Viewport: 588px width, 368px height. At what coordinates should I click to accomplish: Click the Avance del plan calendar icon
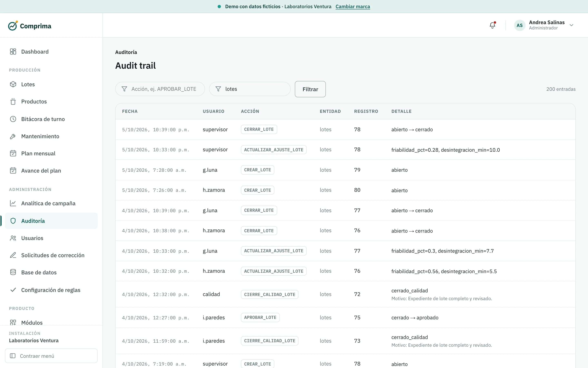[x=13, y=171]
